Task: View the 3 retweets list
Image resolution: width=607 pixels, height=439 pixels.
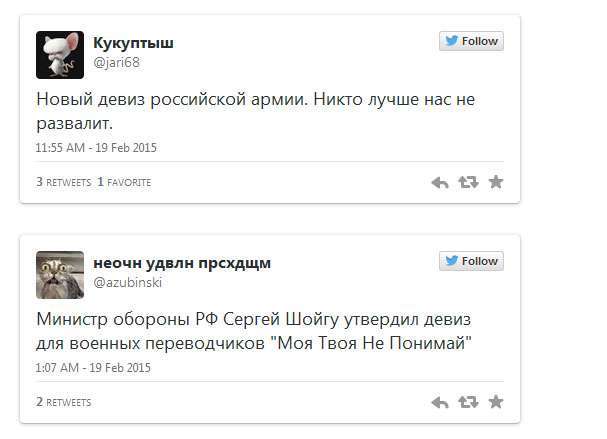Action: 64,182
